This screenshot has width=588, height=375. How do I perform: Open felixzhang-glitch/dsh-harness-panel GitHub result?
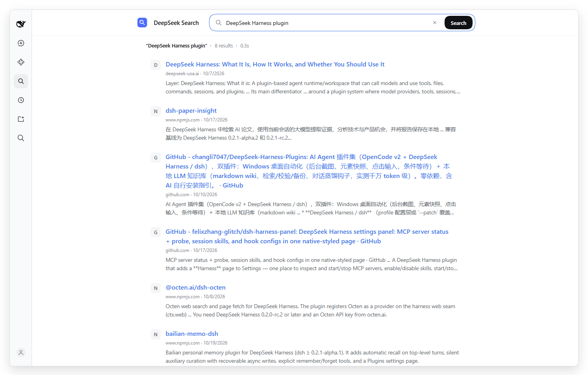point(307,237)
